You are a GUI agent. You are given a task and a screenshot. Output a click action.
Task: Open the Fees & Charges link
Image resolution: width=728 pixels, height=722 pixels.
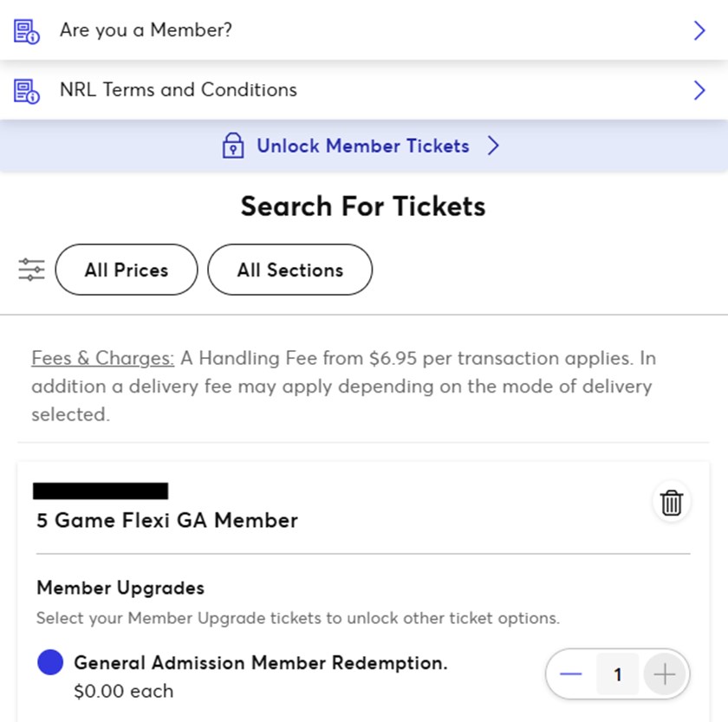(x=102, y=358)
